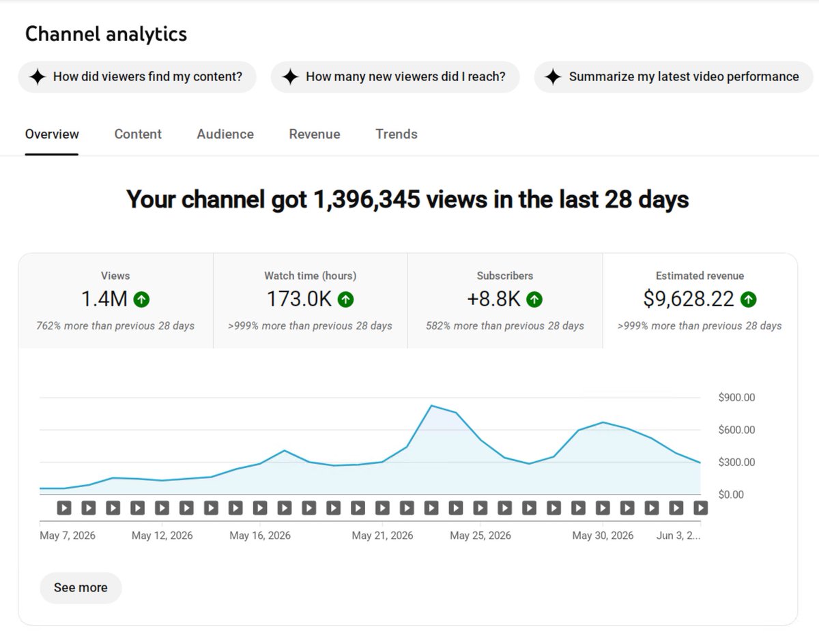The image size is (819, 644).
Task: Go to the Audience tab
Action: click(225, 134)
